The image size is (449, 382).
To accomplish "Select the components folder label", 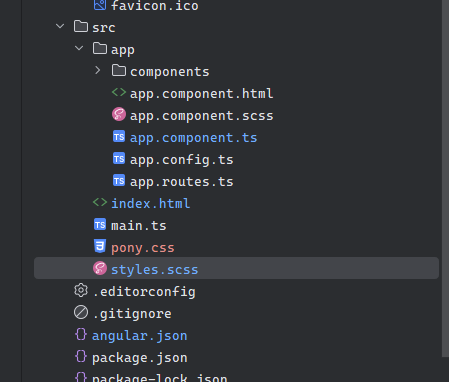I will point(170,72).
